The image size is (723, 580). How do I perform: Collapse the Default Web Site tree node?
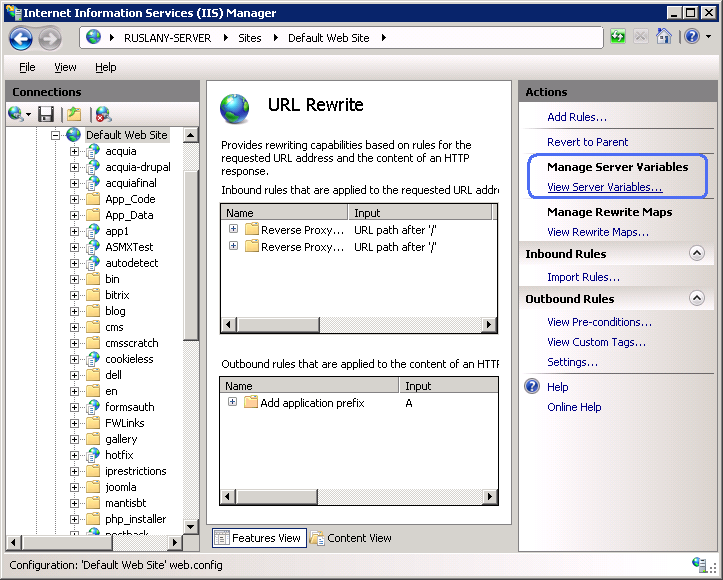[57, 135]
